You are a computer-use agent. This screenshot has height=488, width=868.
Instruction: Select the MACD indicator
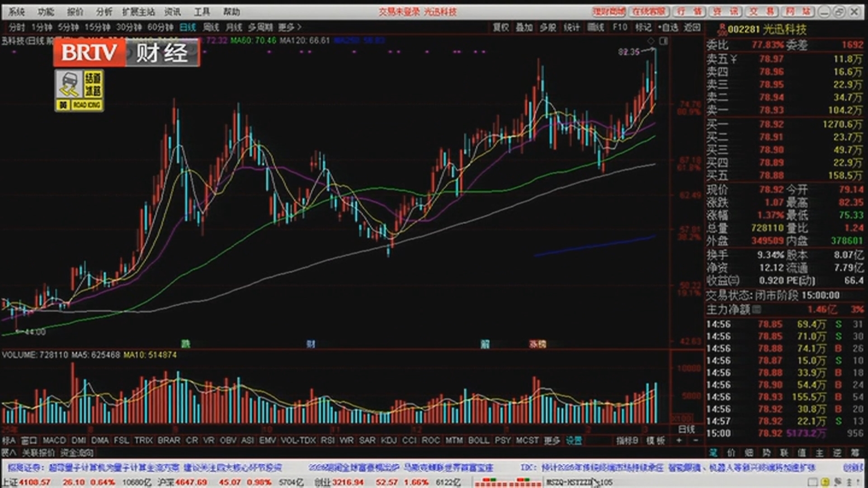tap(54, 440)
